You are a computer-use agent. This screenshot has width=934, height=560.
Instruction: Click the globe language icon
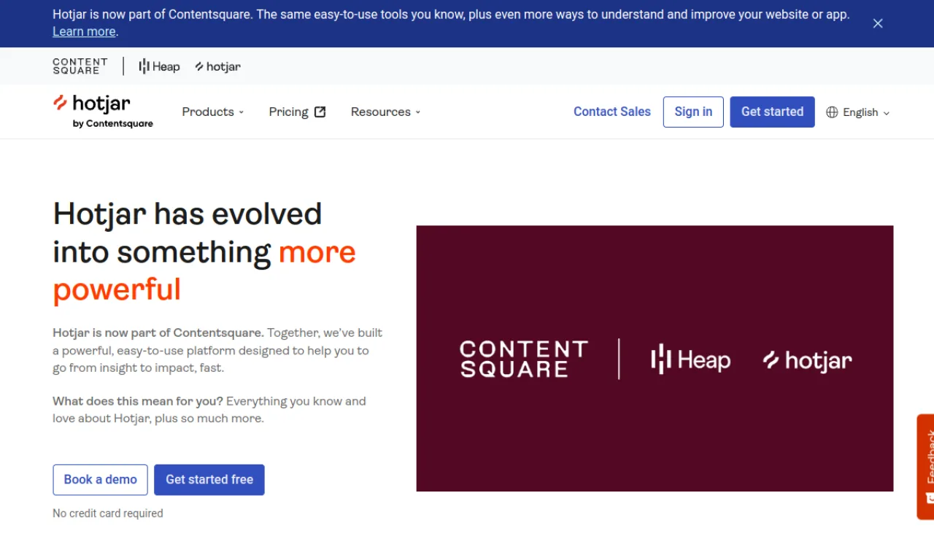tap(832, 112)
